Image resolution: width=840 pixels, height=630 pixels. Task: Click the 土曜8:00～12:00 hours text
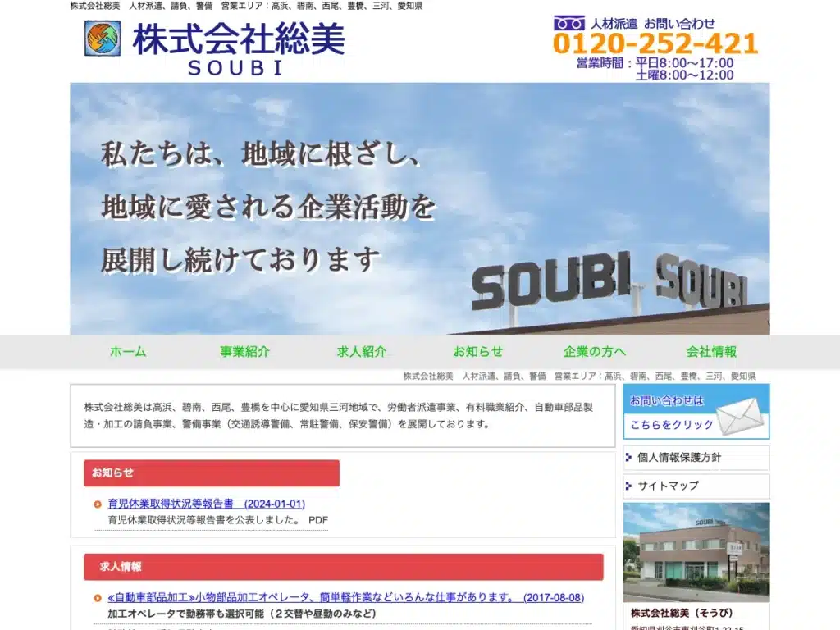point(685,75)
